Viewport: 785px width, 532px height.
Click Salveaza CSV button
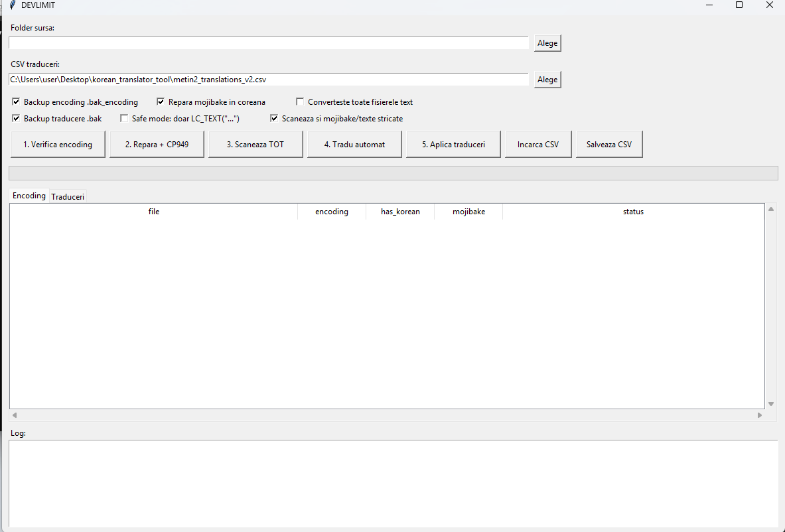[609, 144]
